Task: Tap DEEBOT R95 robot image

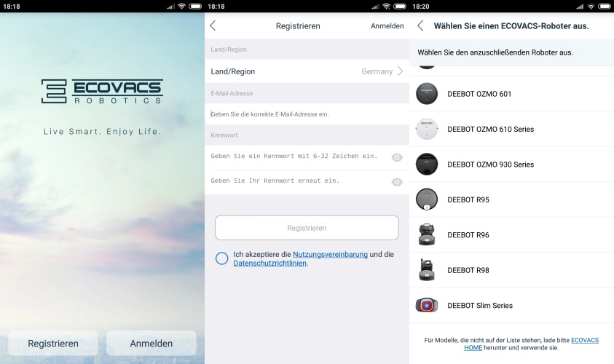Action: (426, 199)
